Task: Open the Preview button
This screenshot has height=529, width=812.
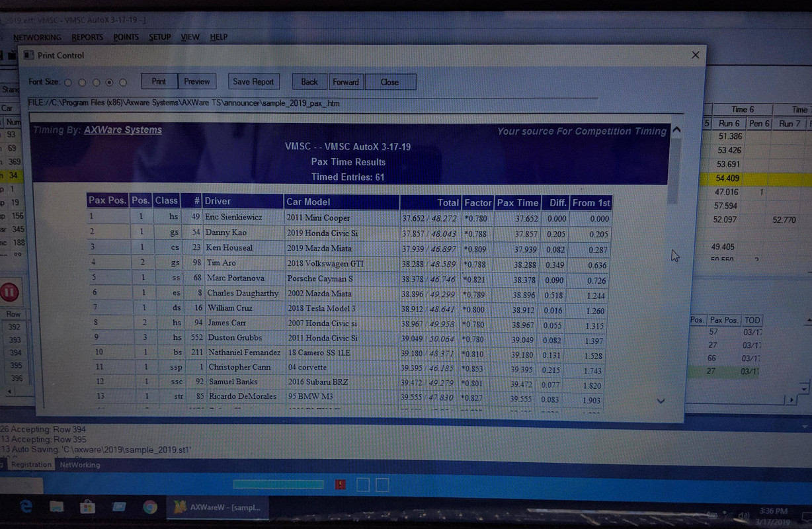Action: tap(197, 81)
